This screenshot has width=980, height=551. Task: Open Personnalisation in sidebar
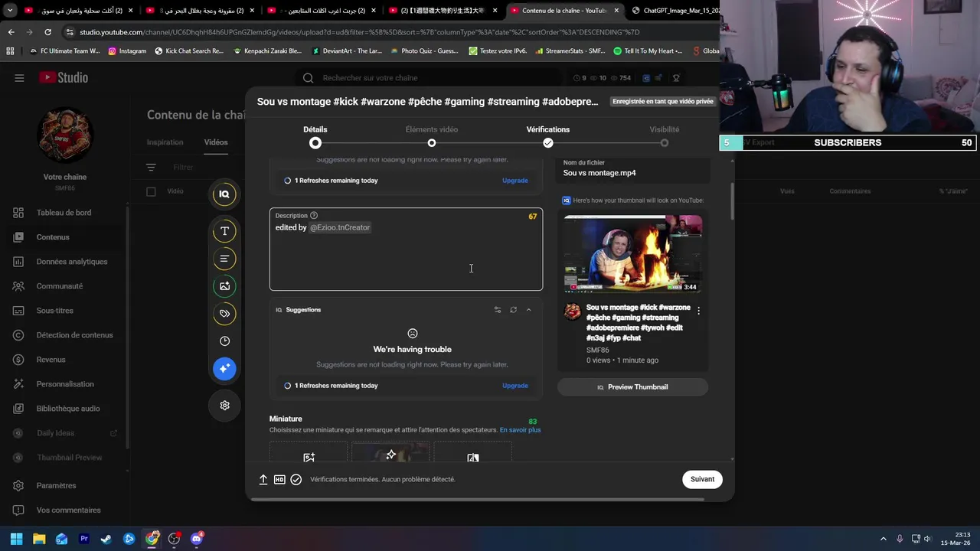[64, 384]
